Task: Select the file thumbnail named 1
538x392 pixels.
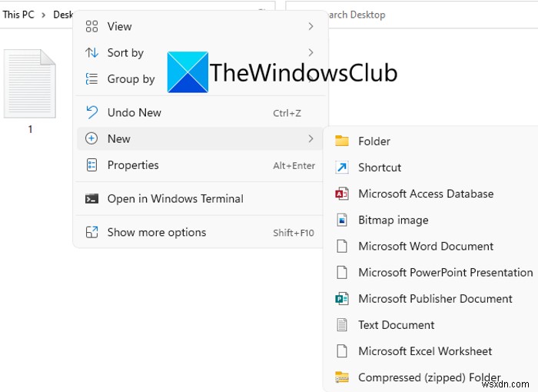Action: click(x=30, y=84)
